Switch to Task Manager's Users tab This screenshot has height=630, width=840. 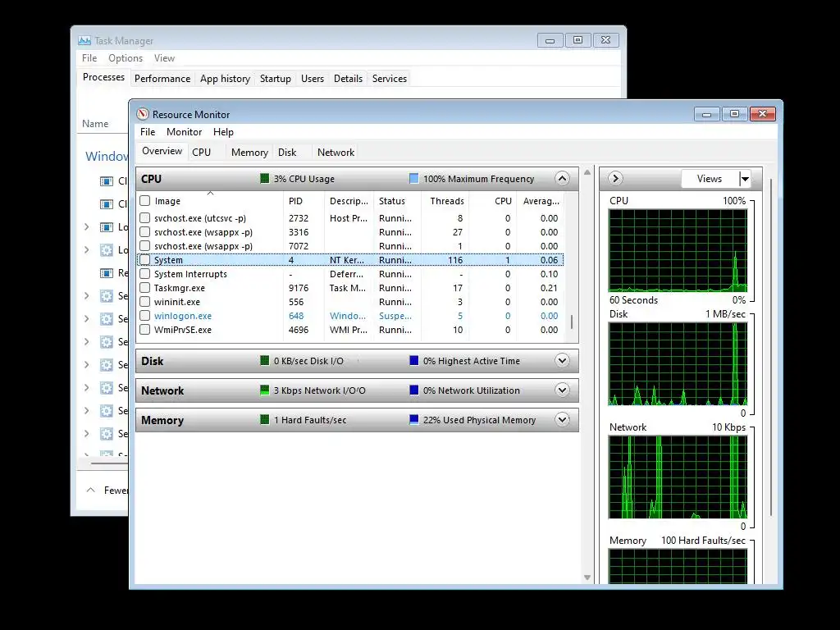click(x=313, y=78)
